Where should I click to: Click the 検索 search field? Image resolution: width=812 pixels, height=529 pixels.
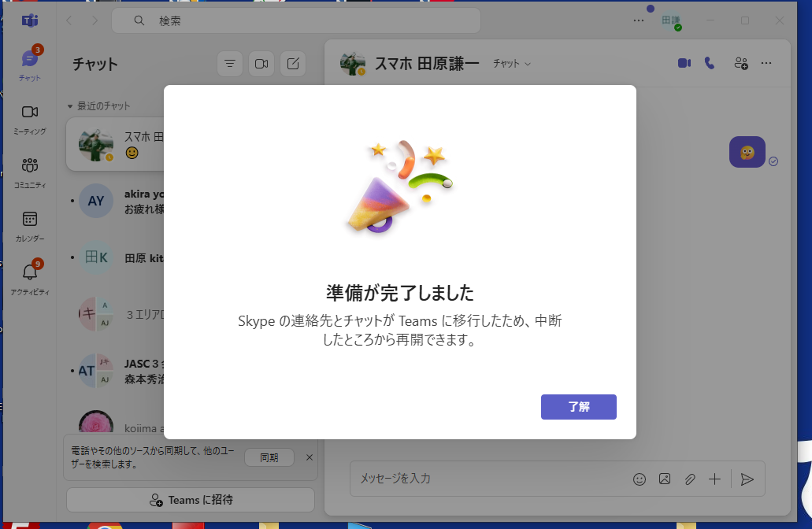point(295,20)
